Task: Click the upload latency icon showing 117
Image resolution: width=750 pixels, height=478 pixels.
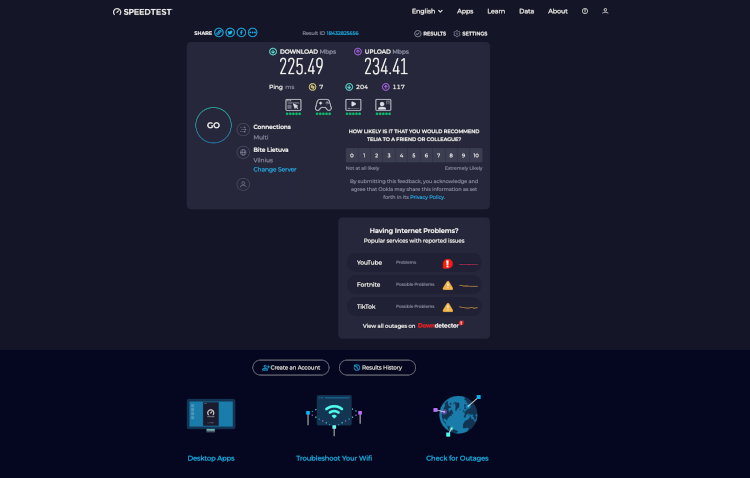Action: click(x=386, y=87)
